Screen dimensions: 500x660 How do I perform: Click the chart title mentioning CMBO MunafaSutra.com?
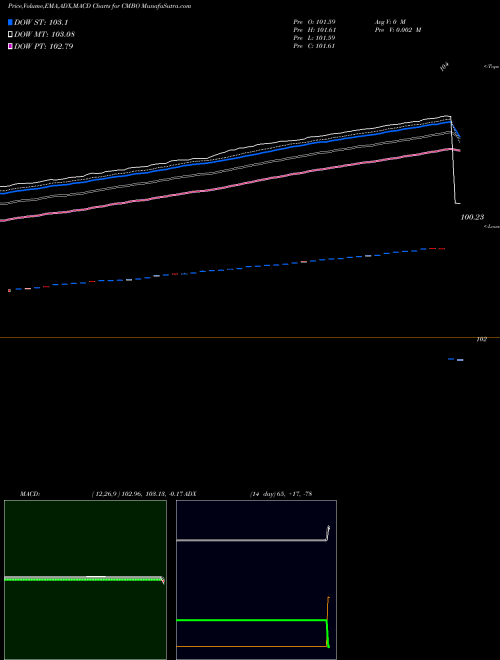[x=99, y=6]
